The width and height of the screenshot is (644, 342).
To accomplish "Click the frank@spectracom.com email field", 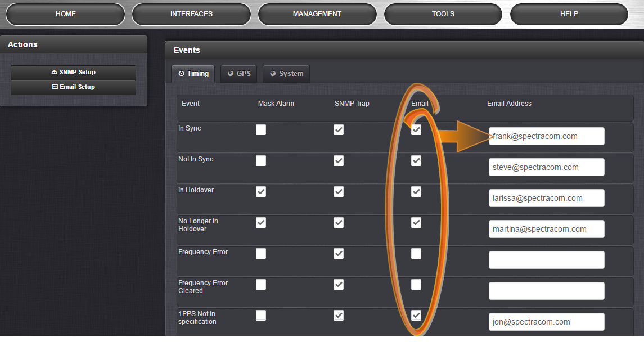I will [546, 136].
